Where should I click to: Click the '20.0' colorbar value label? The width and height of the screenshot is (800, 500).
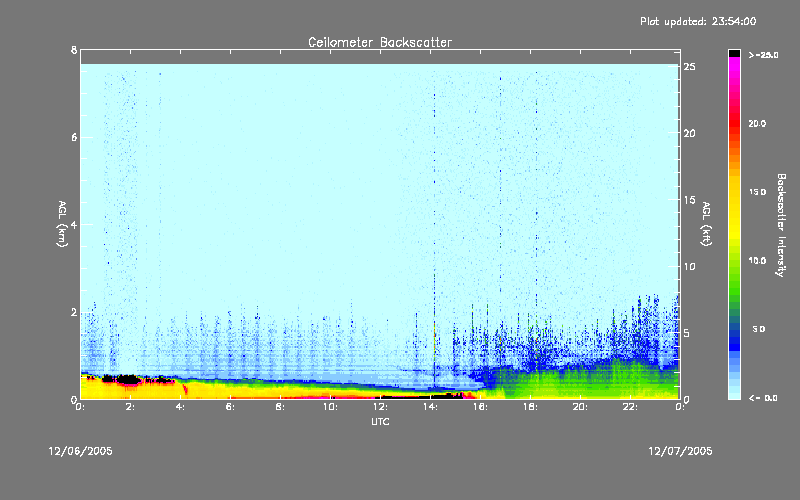coord(757,123)
